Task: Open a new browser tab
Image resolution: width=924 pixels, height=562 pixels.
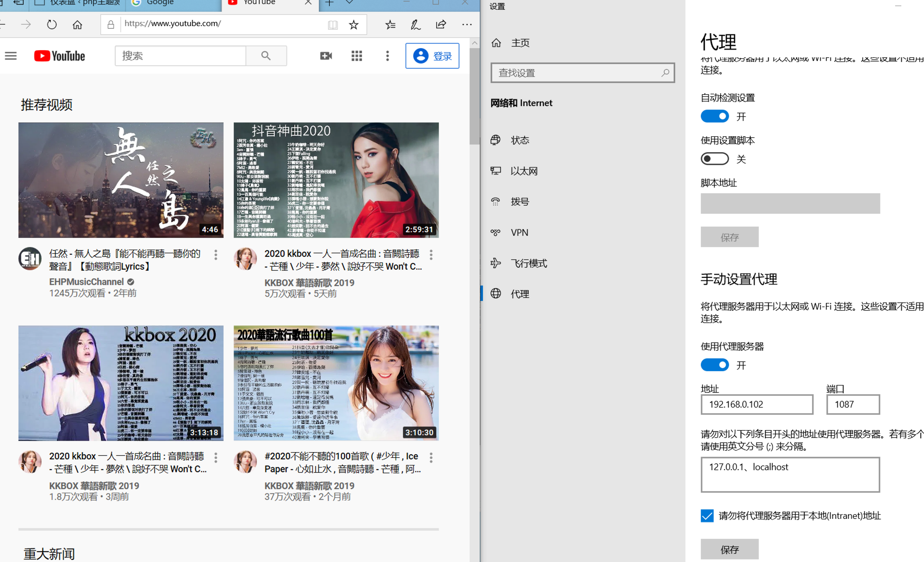Action: pyautogui.click(x=329, y=3)
